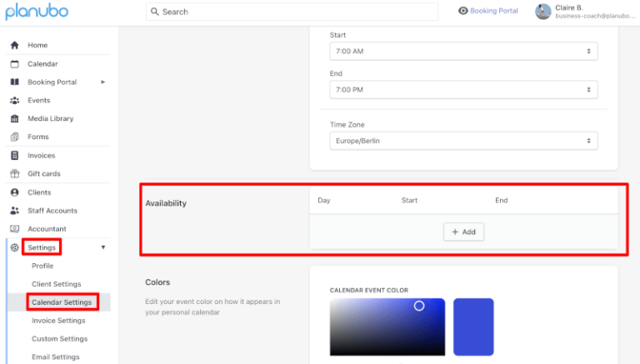
Task: Open the Start time dropdown
Action: tap(463, 52)
